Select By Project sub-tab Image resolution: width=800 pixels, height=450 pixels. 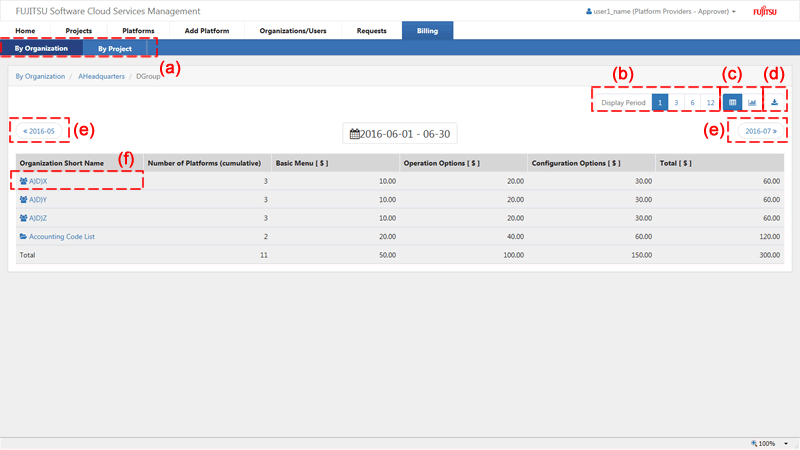pyautogui.click(x=115, y=48)
